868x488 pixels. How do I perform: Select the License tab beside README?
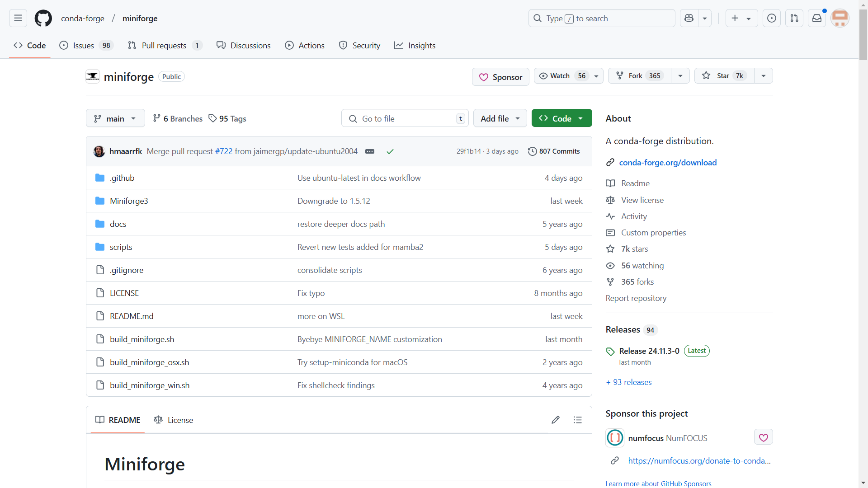click(x=174, y=420)
